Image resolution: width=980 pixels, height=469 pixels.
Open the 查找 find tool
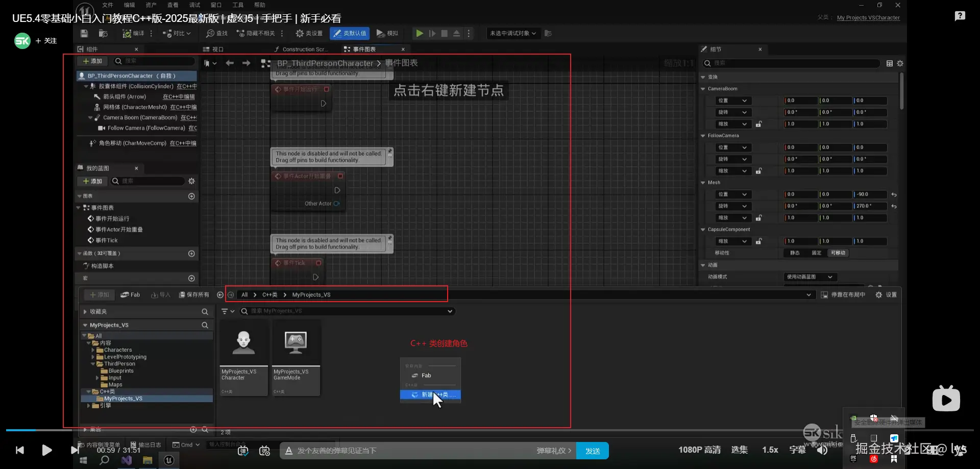point(217,33)
